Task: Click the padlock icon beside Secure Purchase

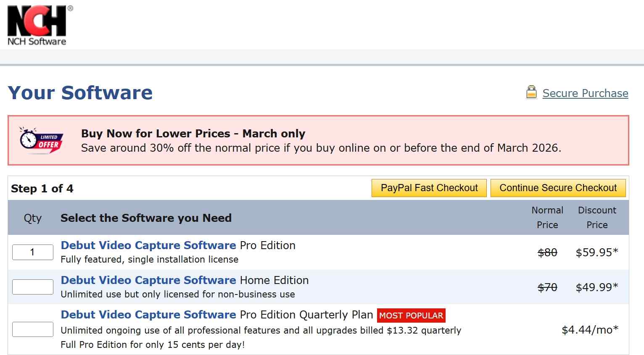Action: click(531, 92)
